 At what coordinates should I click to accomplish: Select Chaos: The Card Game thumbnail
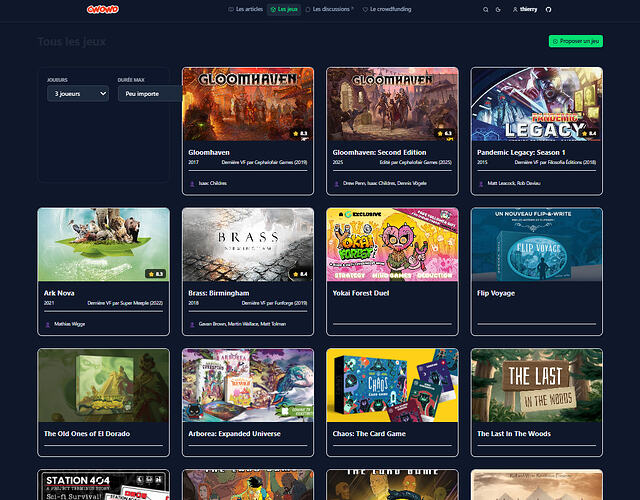[x=392, y=385]
